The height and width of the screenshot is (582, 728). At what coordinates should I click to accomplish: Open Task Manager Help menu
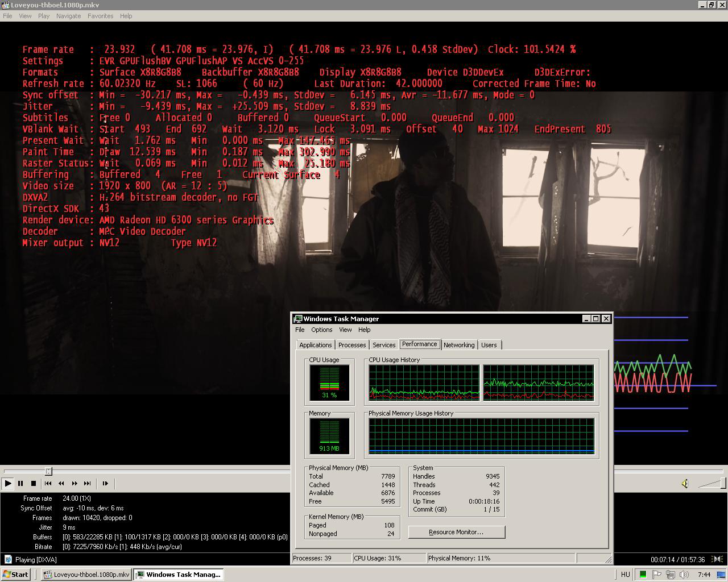coord(364,330)
